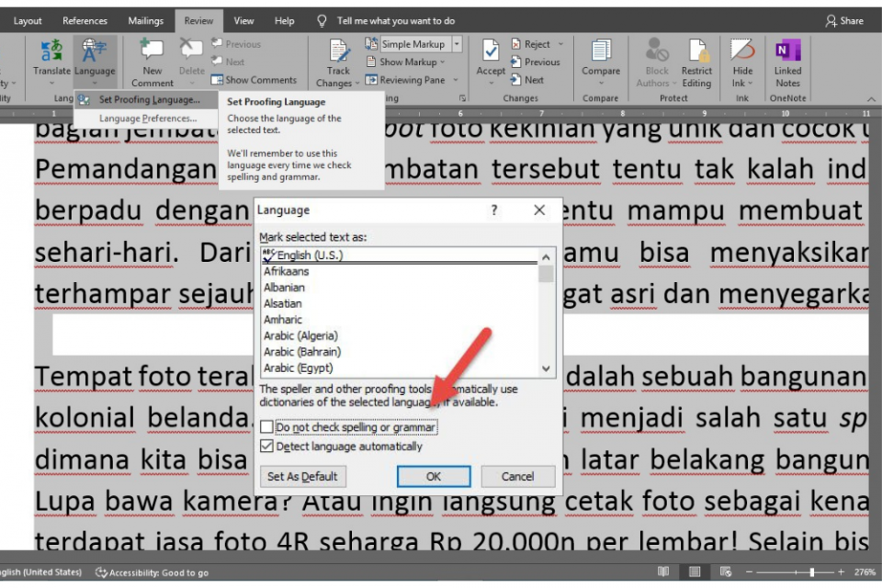Image resolution: width=882 pixels, height=588 pixels.
Task: Go to Next comment
Action: [229, 62]
